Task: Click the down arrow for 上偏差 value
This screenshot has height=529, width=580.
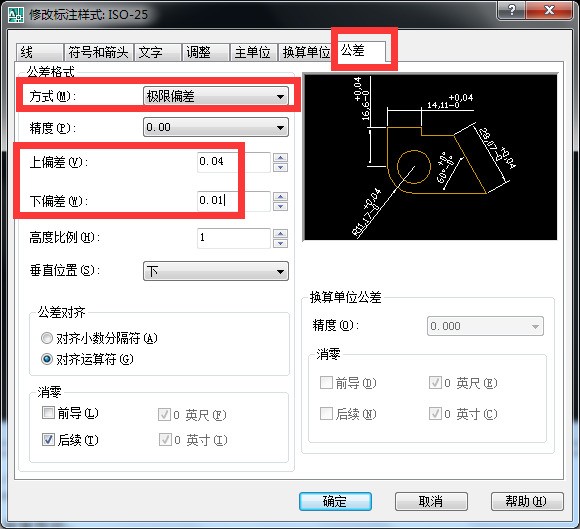Action: click(280, 168)
